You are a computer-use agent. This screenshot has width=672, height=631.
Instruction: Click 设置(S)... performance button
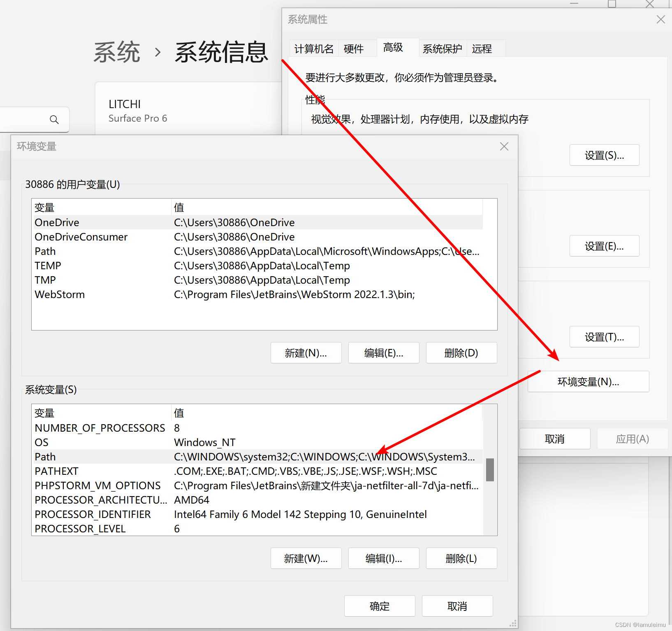604,155
